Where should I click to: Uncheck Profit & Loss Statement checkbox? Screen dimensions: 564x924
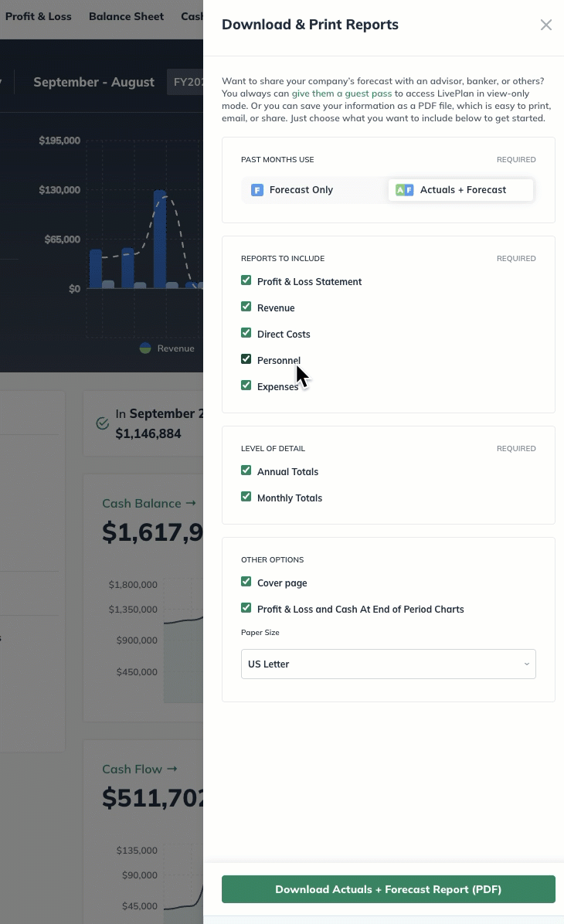click(x=246, y=281)
